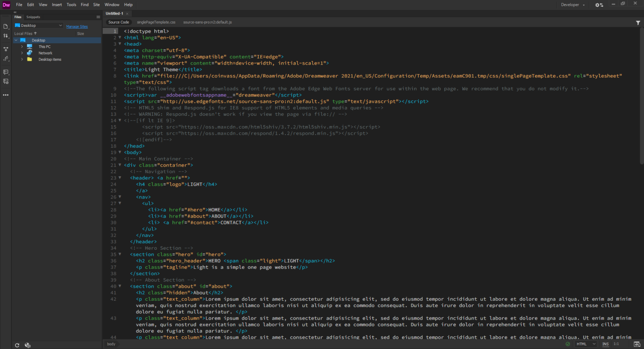Click the sync settings gear icon
The height and width of the screenshot is (349, 644).
click(x=599, y=5)
